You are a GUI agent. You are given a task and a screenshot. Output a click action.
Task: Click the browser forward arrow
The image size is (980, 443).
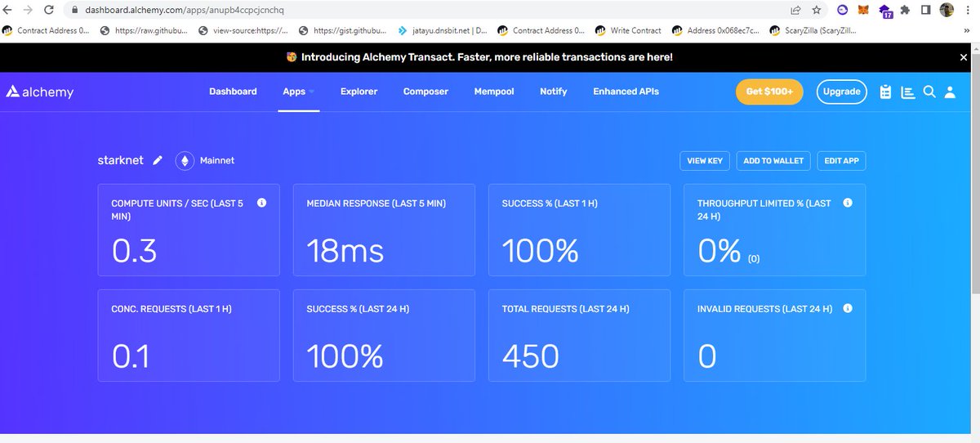pos(28,11)
